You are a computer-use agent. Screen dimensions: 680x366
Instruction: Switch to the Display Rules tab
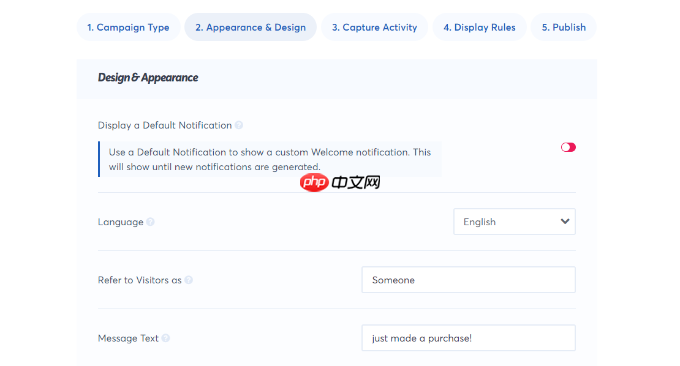point(479,27)
